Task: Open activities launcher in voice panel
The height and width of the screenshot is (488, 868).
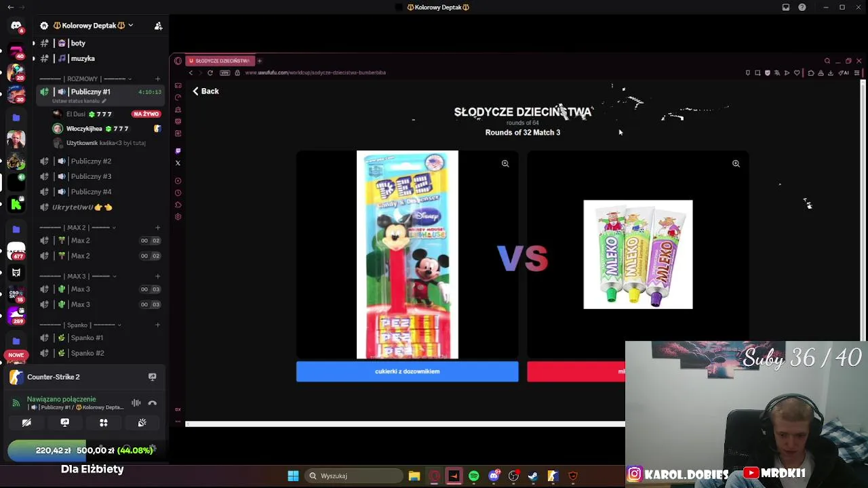Action: (x=104, y=423)
